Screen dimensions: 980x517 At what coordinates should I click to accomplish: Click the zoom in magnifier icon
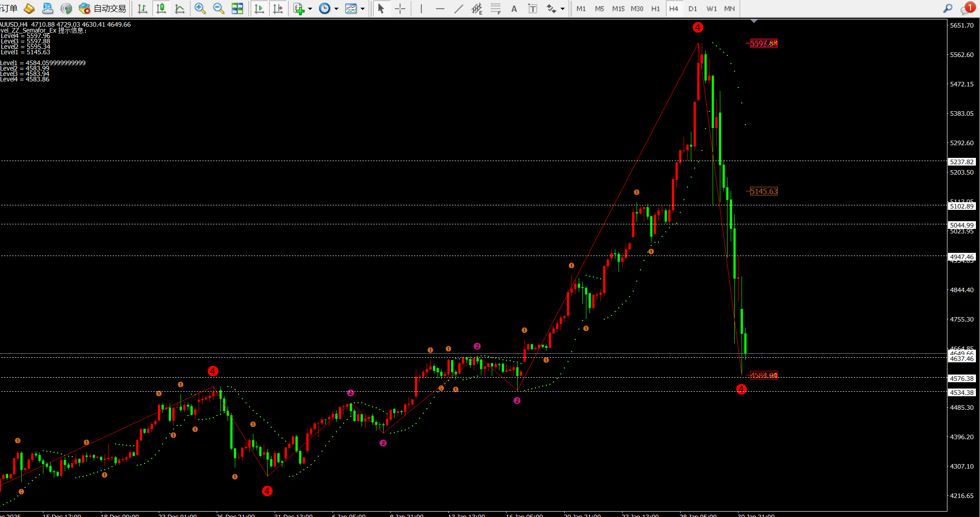coord(200,8)
